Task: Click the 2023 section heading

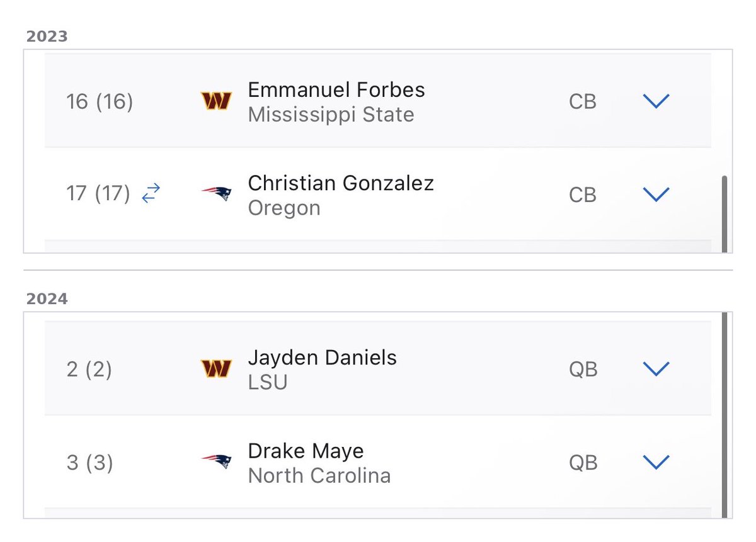Action: pyautogui.click(x=47, y=37)
